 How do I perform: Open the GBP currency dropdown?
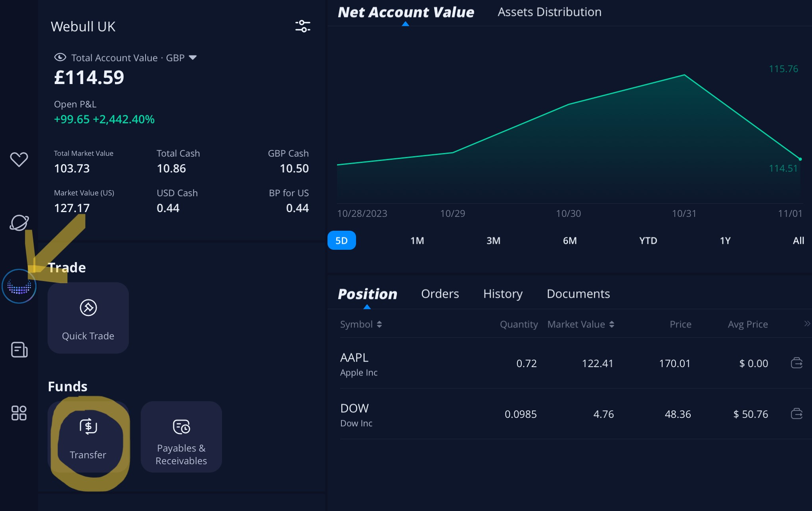pyautogui.click(x=193, y=57)
